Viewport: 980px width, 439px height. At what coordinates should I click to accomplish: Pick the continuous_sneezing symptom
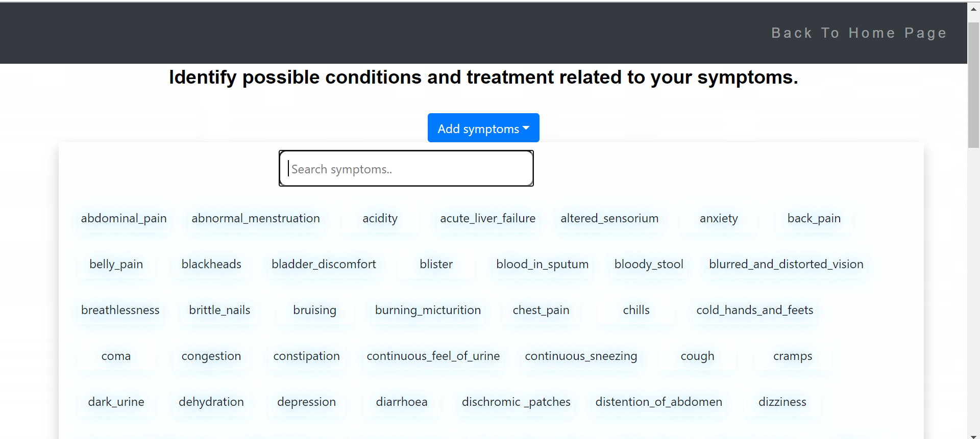pyautogui.click(x=581, y=356)
